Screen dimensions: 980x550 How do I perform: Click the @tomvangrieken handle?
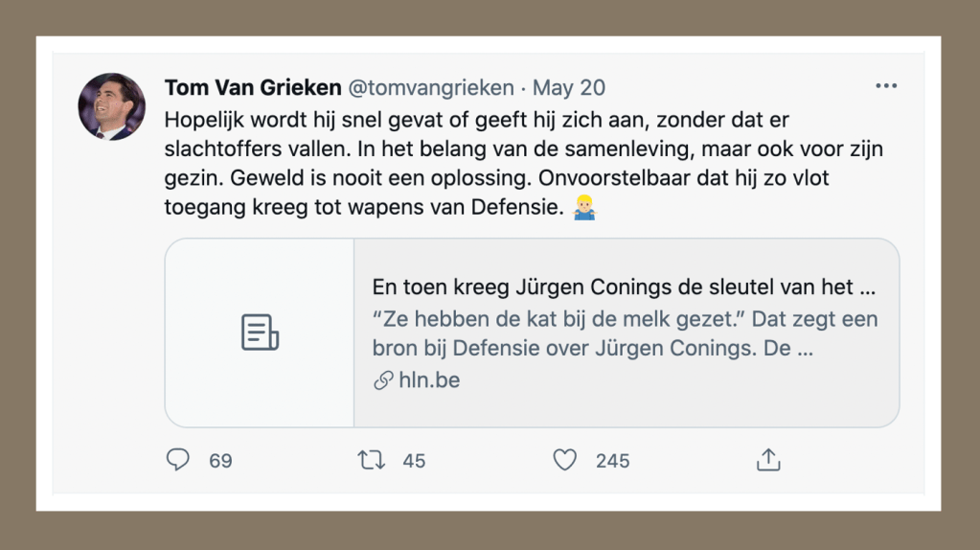click(x=430, y=87)
